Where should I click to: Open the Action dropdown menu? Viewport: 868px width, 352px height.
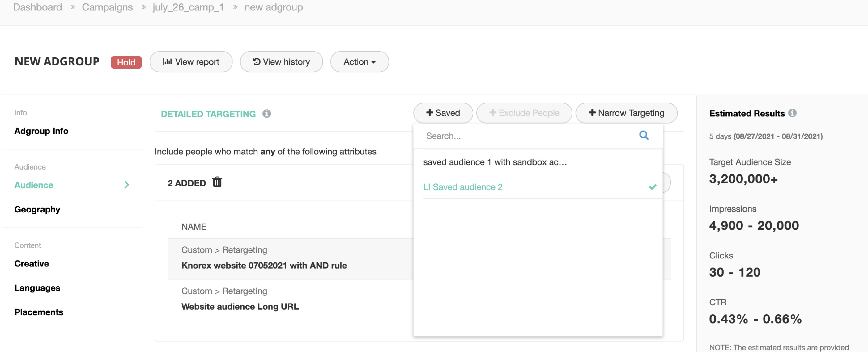click(x=359, y=61)
